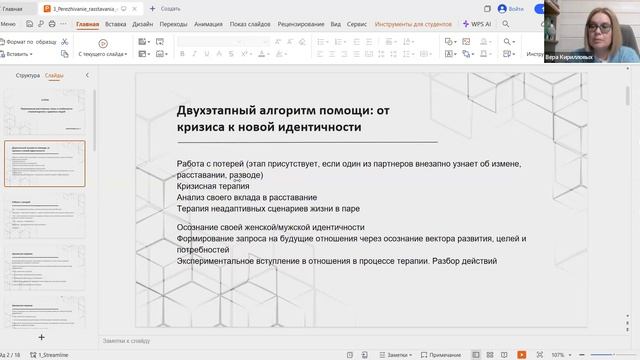Open the Find magnifier dropdown
The width and height of the screenshot is (640, 360).
(x=513, y=42)
